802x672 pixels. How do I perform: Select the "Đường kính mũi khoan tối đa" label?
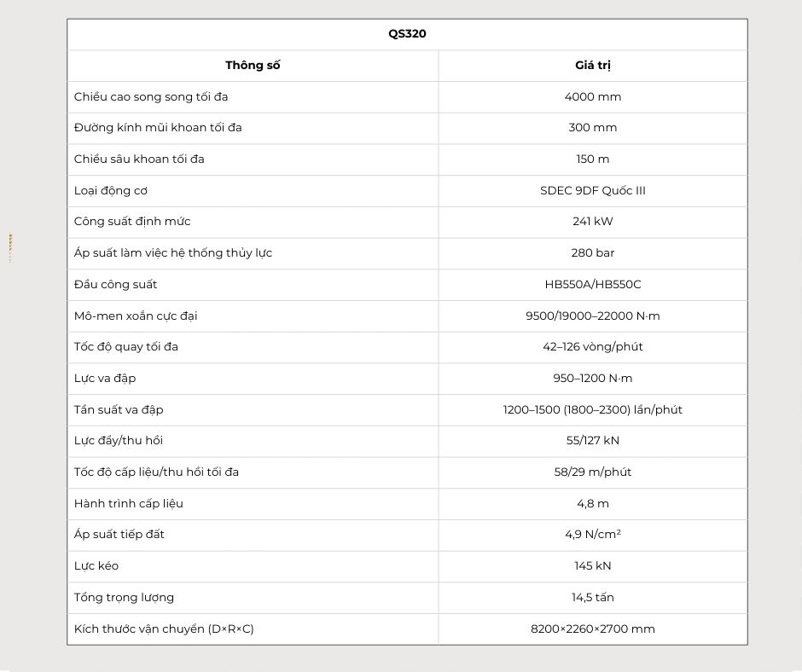point(158,128)
